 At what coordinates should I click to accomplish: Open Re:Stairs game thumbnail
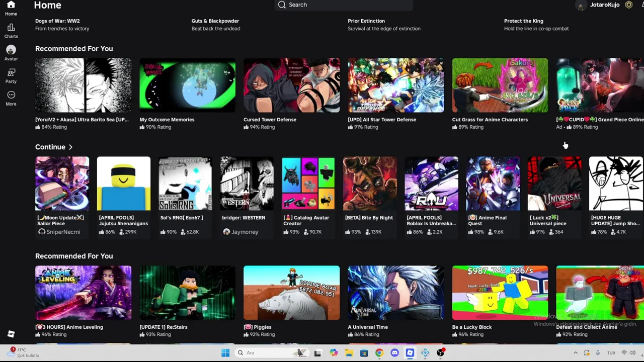[187, 293]
